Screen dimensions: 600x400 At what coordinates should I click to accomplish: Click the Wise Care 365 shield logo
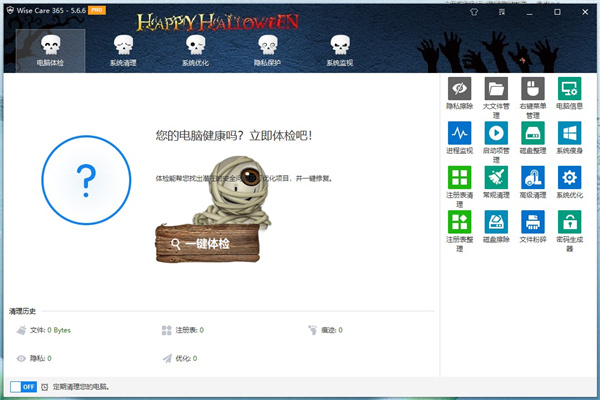[10, 10]
